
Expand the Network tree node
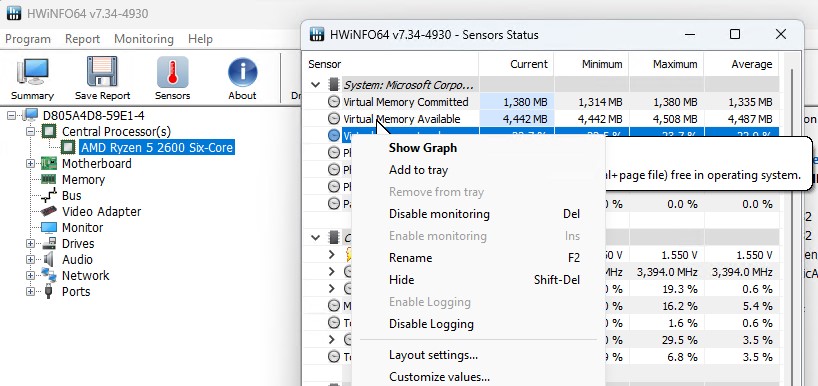click(x=30, y=275)
